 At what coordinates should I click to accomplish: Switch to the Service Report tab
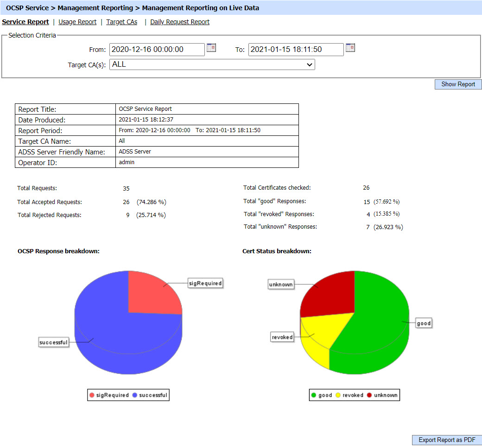click(25, 22)
